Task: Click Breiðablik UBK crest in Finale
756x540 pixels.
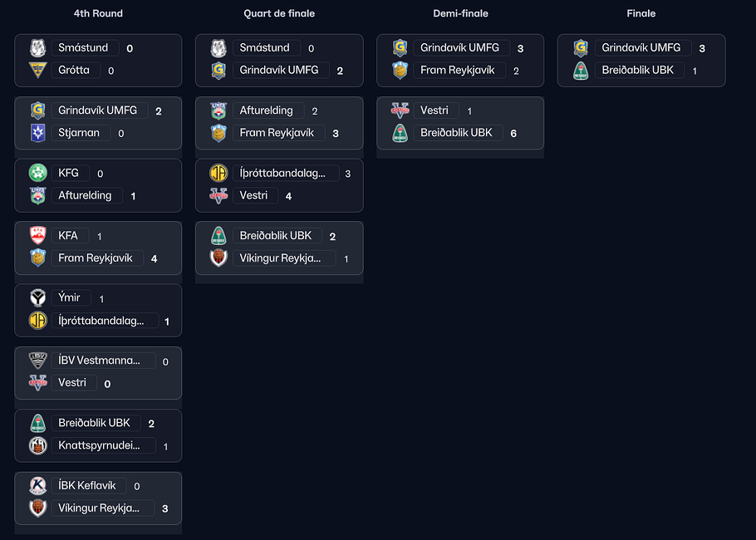Action: click(x=581, y=71)
